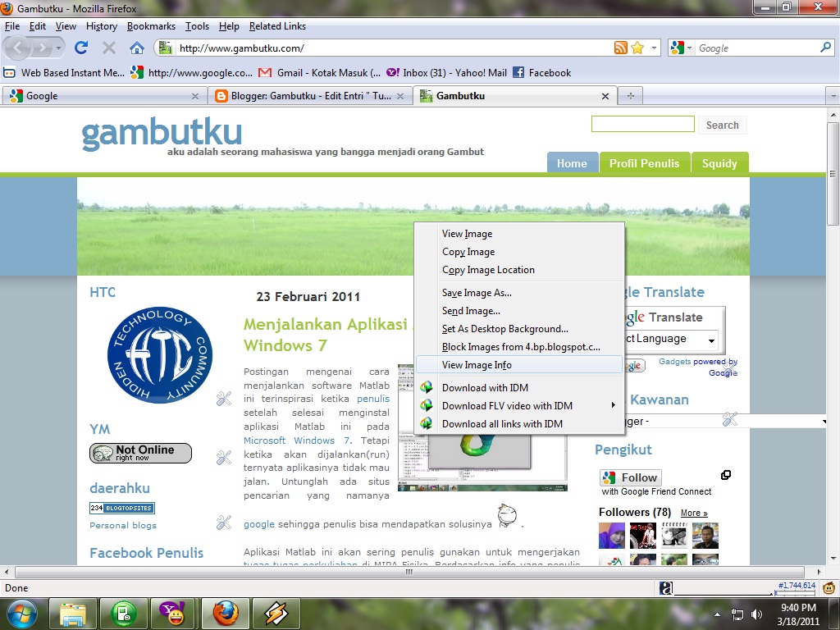The image size is (840, 630).
Task: Show hidden tray icons arrow
Action: (x=717, y=614)
